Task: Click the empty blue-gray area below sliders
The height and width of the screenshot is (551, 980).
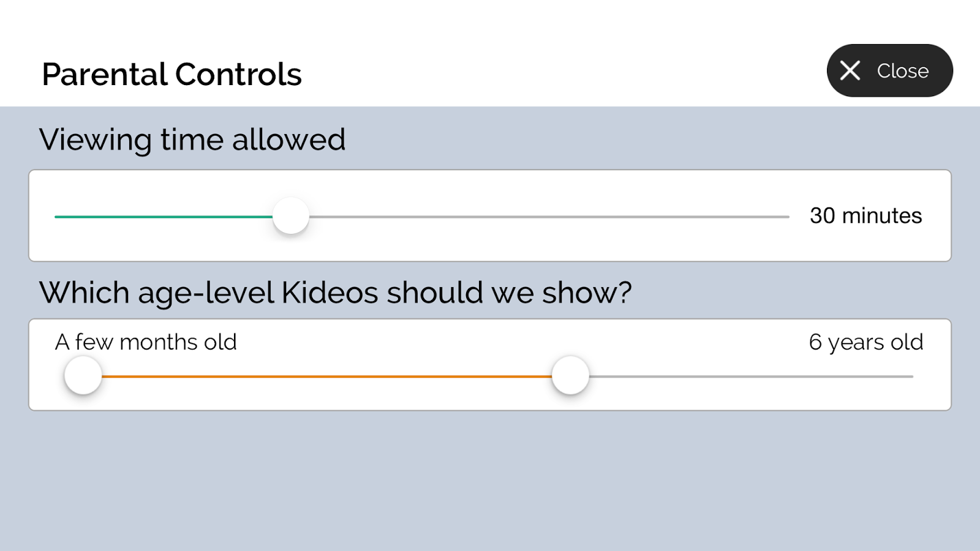Action: 490,481
